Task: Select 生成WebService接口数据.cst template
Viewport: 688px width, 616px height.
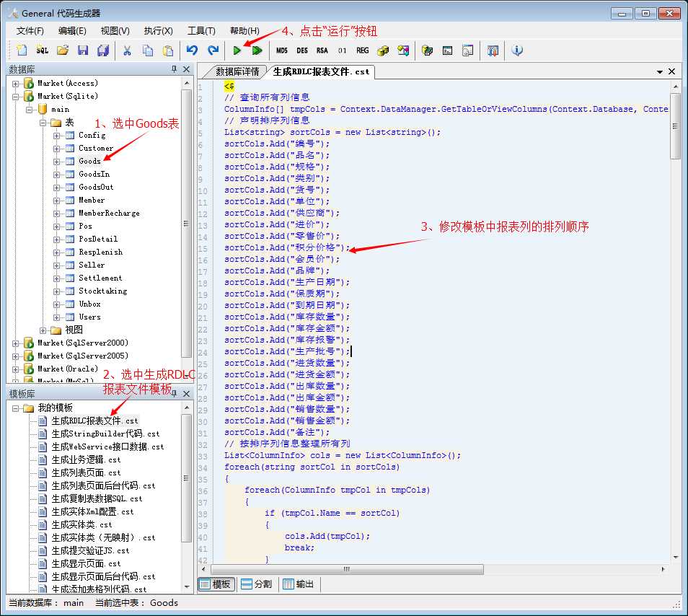Action: click(107, 446)
